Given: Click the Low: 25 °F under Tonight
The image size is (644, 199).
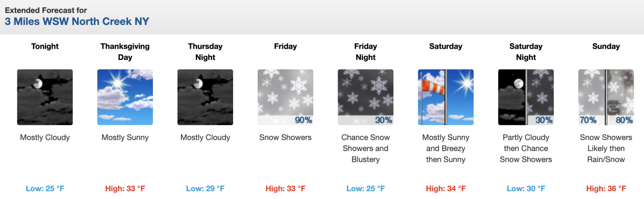Looking at the screenshot, I should pyautogui.click(x=45, y=189).
